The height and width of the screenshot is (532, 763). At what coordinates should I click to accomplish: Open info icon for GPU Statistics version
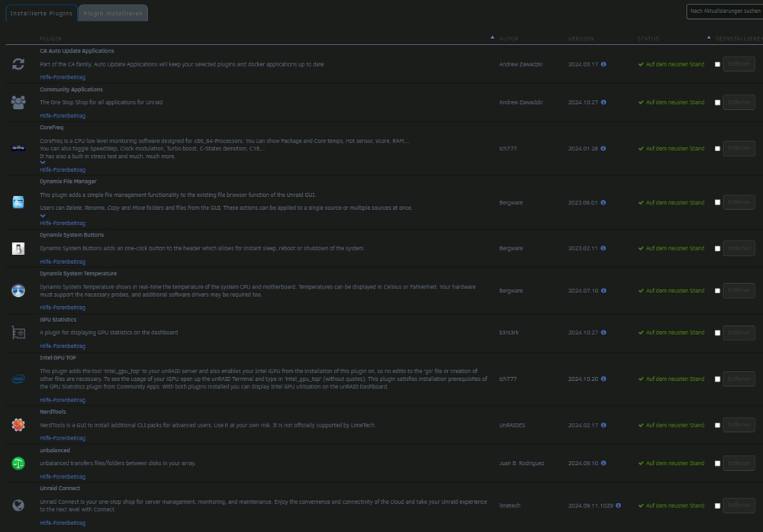(x=604, y=333)
